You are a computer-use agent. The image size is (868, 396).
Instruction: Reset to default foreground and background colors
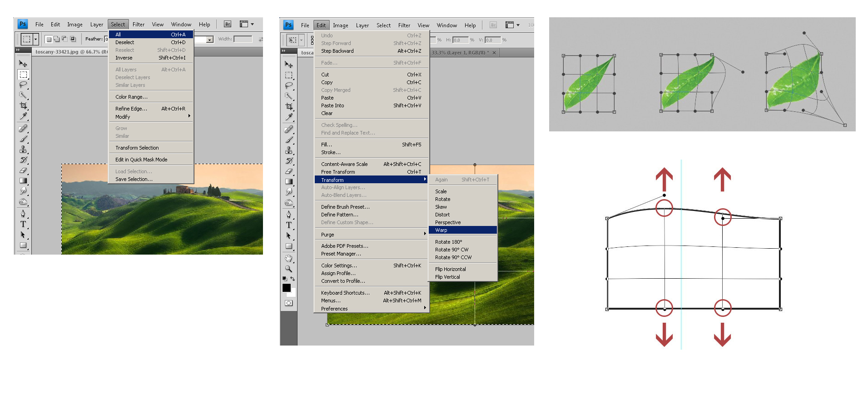tap(284, 279)
